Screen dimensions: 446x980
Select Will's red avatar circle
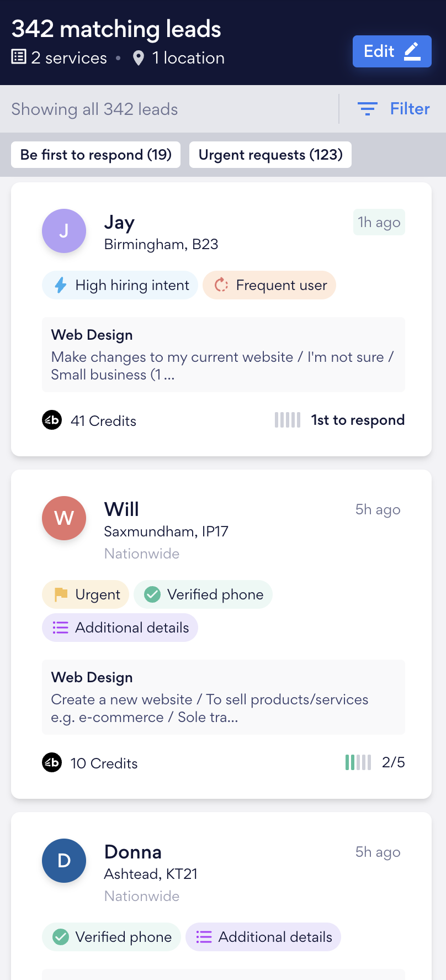[64, 518]
